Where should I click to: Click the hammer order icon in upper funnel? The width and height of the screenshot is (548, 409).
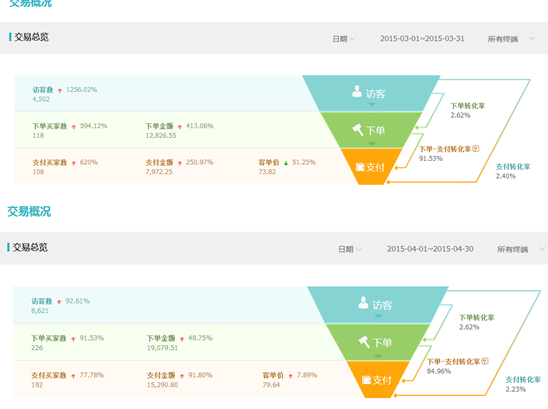358,130
